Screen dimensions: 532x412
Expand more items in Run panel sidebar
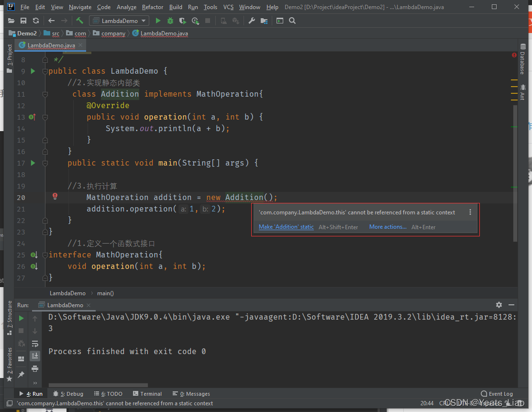pos(34,383)
